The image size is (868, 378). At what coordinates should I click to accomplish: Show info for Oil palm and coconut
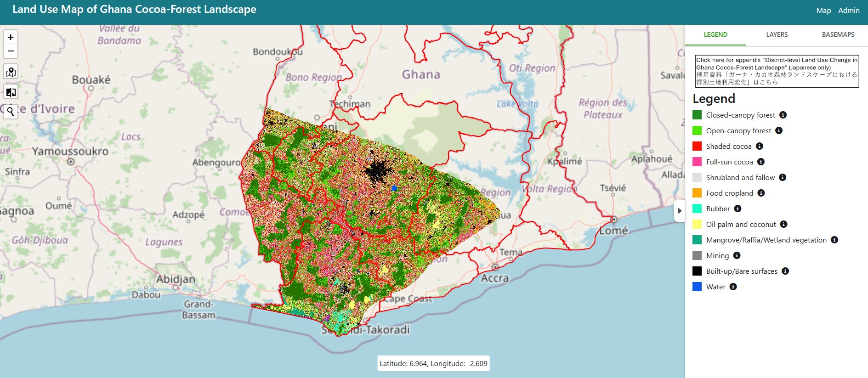(x=784, y=224)
